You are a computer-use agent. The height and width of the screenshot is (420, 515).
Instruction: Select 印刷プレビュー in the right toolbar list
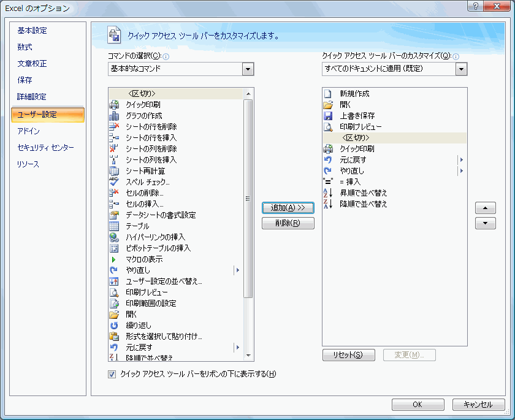pos(394,127)
